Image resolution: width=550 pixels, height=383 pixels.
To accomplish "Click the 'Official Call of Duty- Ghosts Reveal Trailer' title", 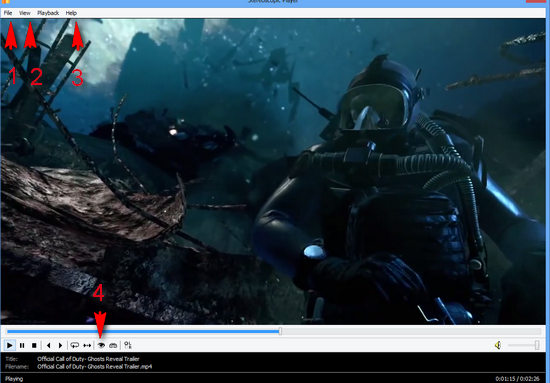I will click(88, 359).
